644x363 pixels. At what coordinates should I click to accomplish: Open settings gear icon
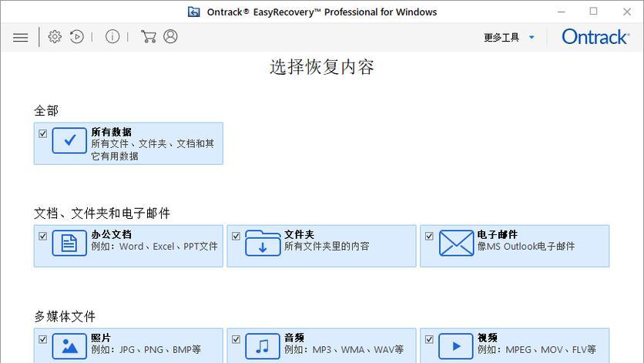[x=55, y=36]
